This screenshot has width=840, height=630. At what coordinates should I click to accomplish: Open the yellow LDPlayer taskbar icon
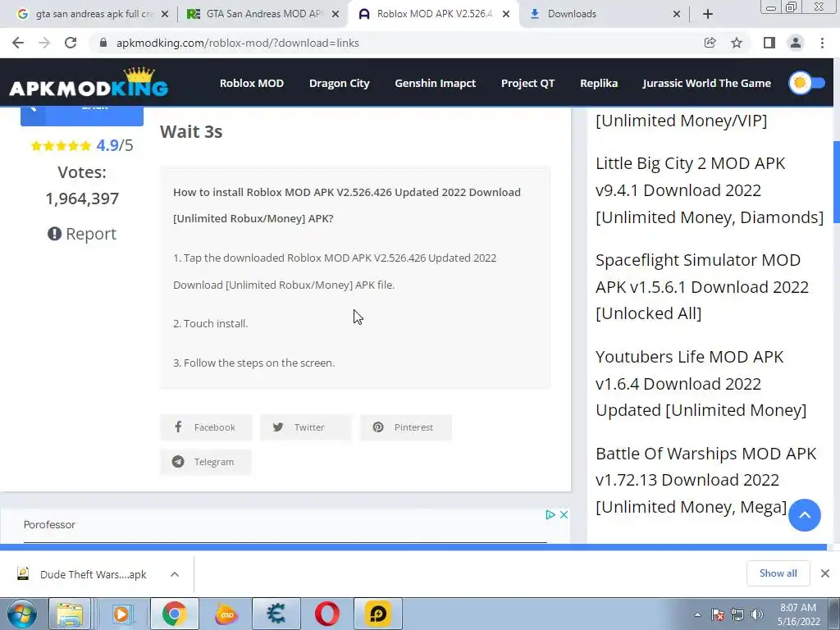pos(377,614)
